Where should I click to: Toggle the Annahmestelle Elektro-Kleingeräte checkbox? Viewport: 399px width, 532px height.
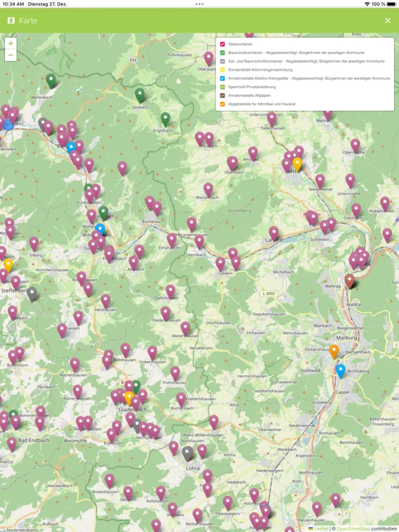click(222, 78)
